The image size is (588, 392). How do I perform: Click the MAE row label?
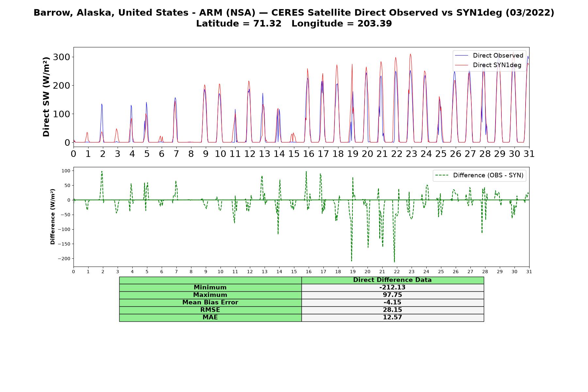(x=210, y=318)
